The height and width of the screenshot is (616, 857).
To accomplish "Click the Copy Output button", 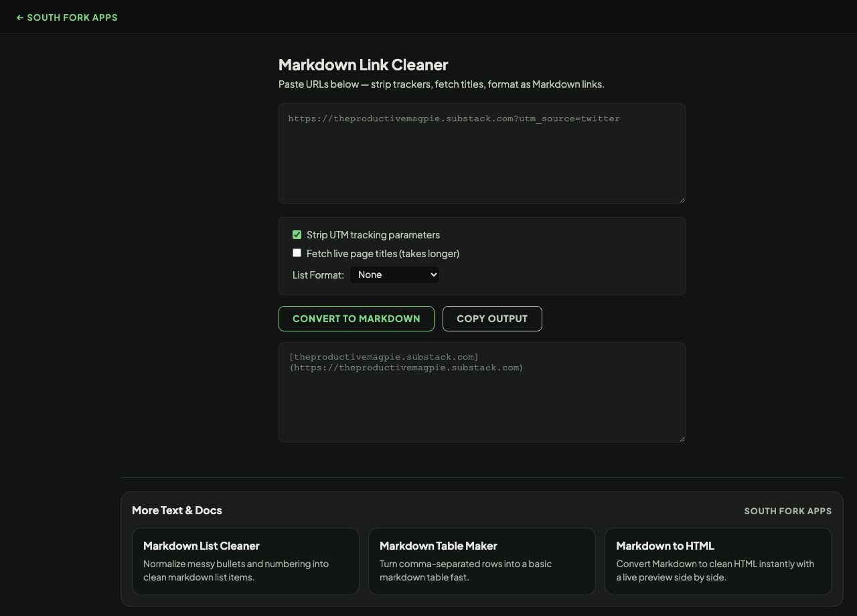I will (492, 319).
